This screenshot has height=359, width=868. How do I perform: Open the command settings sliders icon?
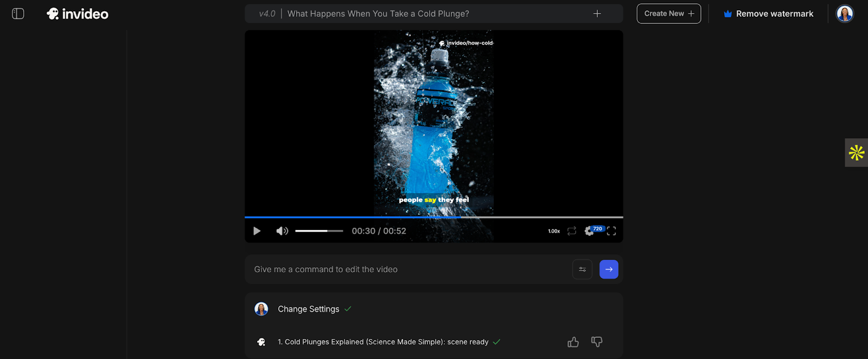click(582, 270)
